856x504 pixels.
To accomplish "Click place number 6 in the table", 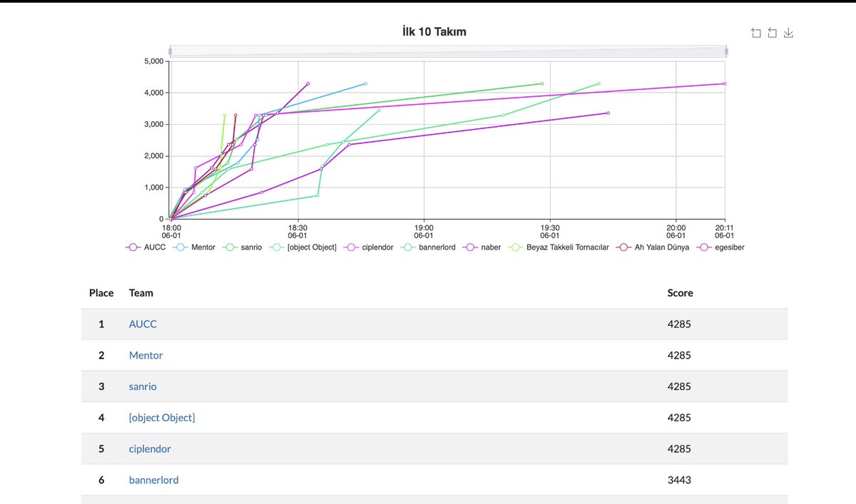I will 101,480.
